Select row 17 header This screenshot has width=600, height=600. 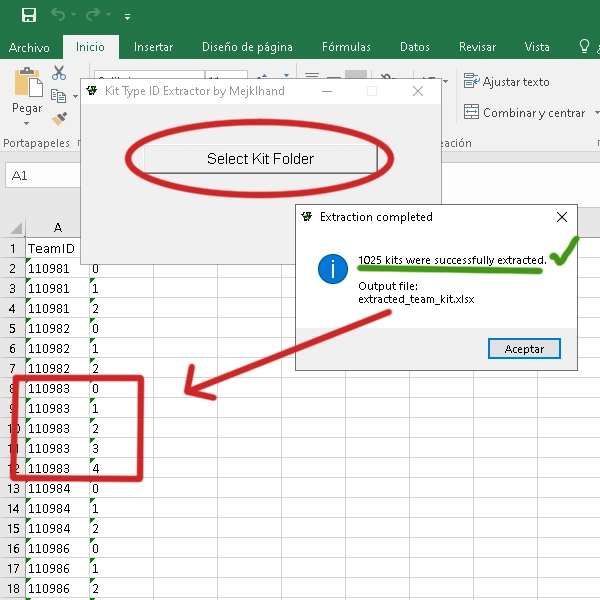(13, 569)
